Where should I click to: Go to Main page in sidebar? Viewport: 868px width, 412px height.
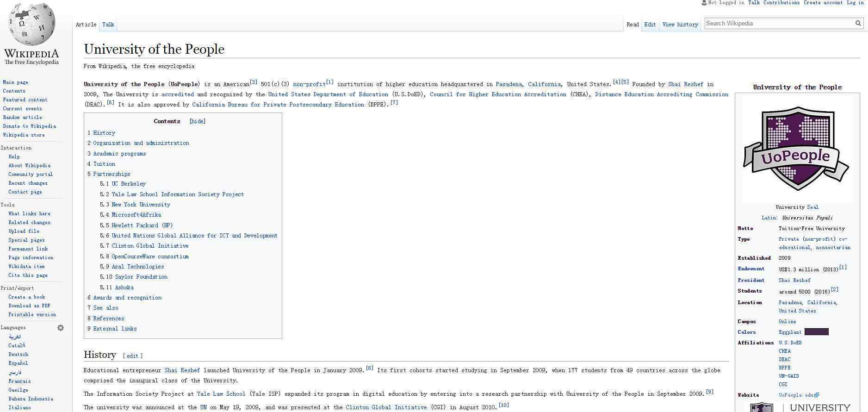15,82
